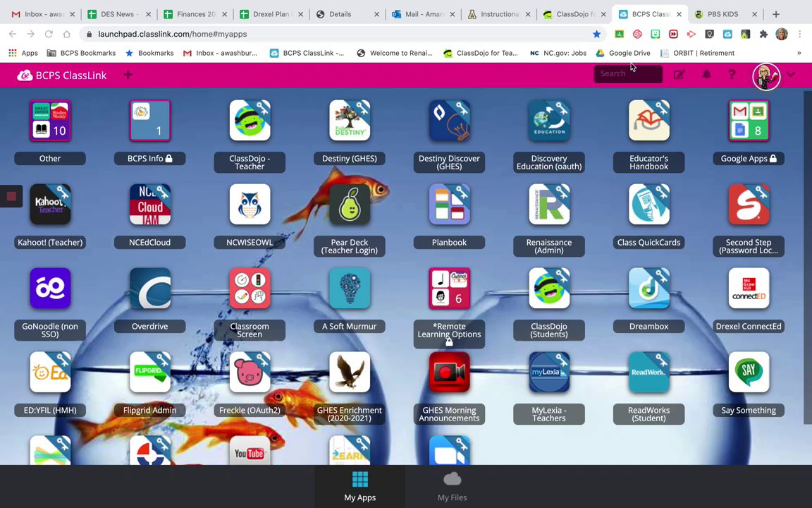Screen dimensions: 812x508
Task: Click the page vertical scrollbar
Action: pyautogui.click(x=807, y=258)
